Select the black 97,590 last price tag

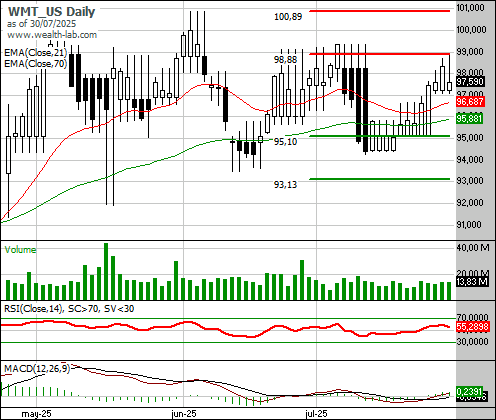point(470,82)
